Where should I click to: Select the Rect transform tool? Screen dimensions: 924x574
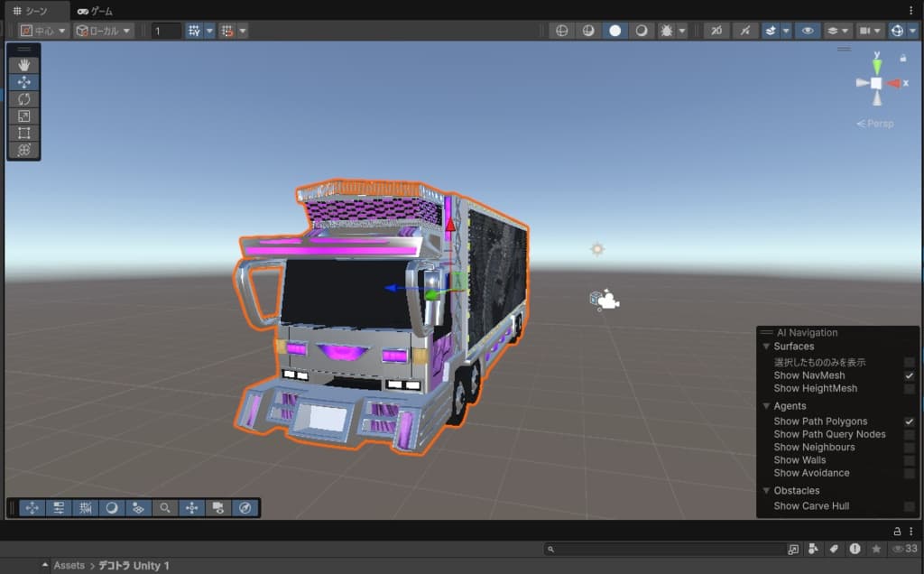[x=23, y=134]
